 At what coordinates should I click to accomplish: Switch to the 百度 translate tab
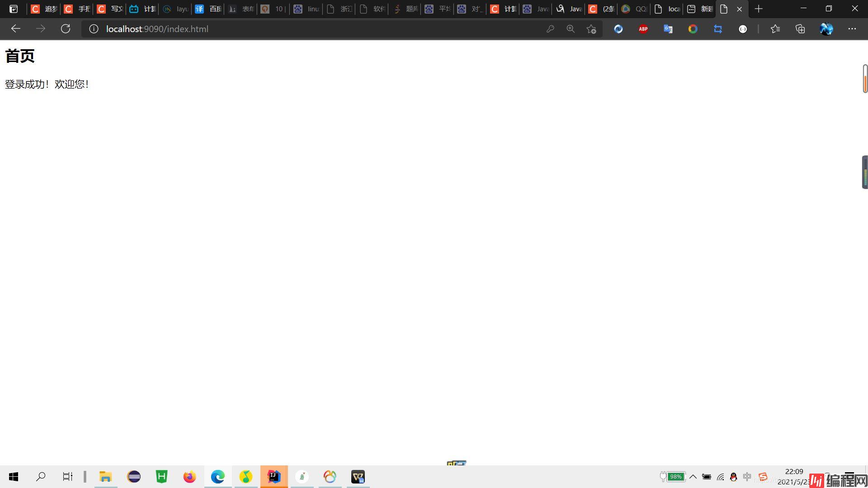pyautogui.click(x=208, y=9)
